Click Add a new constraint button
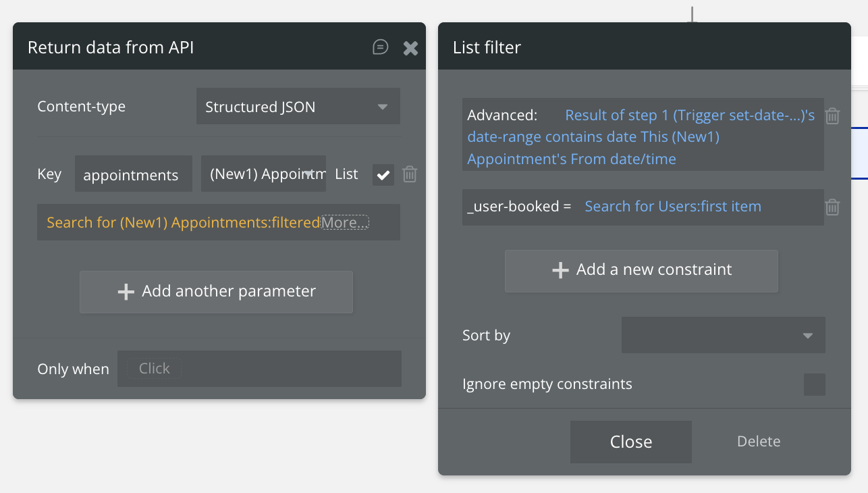 pos(641,271)
